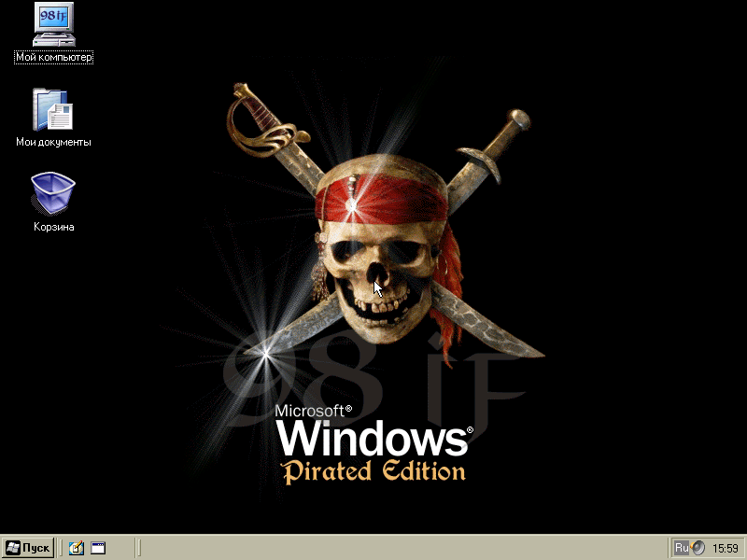This screenshot has height=560, width=747.
Task: Click the speaker volume tray icon
Action: 698,548
